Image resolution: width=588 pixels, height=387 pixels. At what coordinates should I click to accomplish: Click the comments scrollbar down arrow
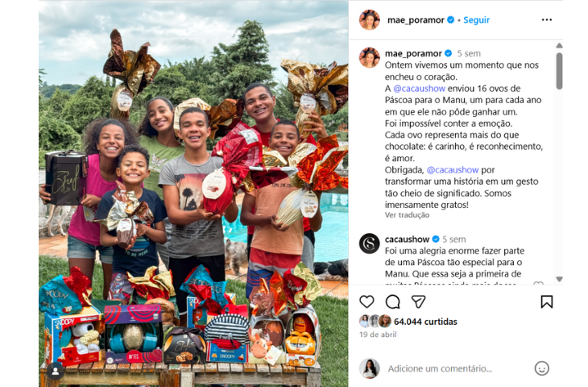click(559, 279)
